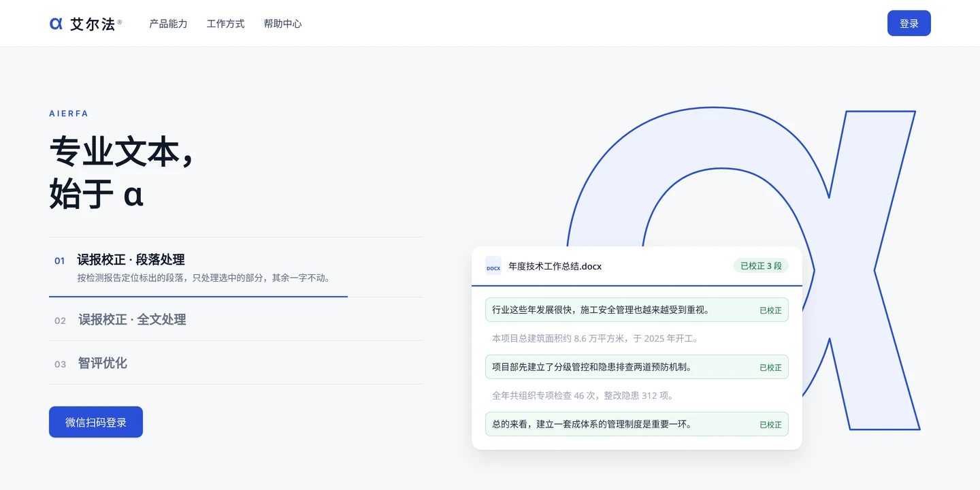Go to 工作方式 in navigation
Viewport: 980px width, 490px height.
[225, 24]
